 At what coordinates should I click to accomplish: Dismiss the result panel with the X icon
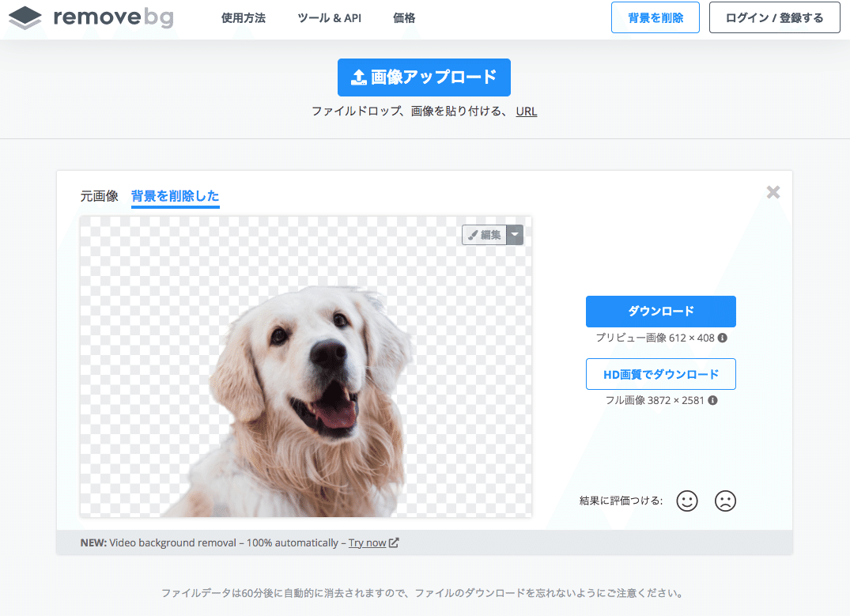773,191
